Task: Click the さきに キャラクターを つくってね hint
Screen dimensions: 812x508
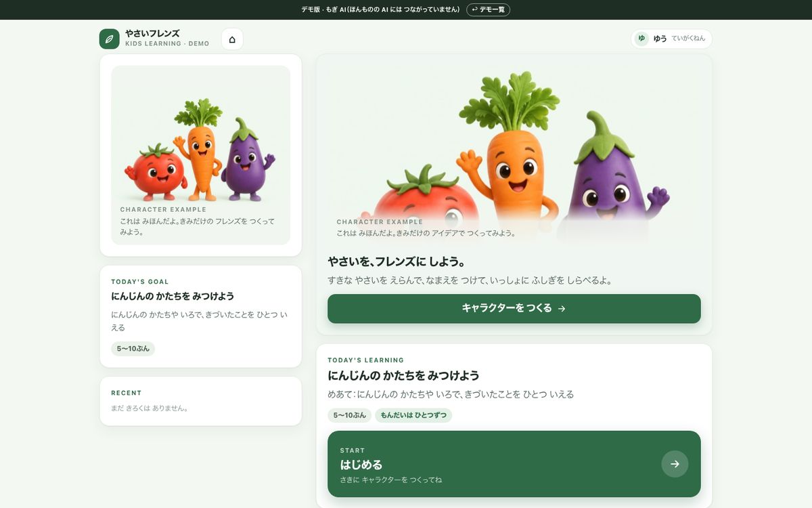Action: tap(391, 480)
